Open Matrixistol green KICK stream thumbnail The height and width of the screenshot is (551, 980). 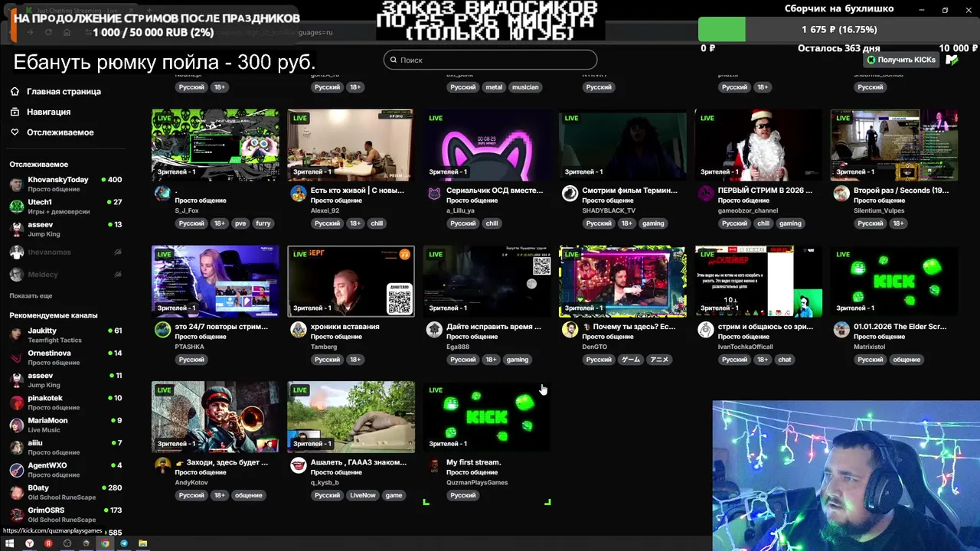[x=894, y=281]
